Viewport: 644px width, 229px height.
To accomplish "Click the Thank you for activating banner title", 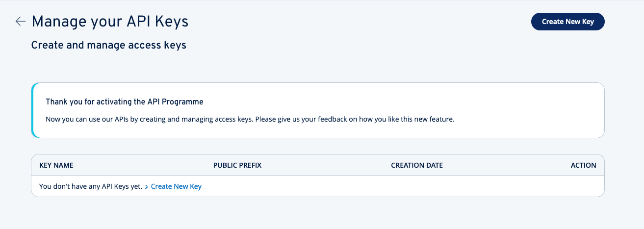I will (124, 102).
